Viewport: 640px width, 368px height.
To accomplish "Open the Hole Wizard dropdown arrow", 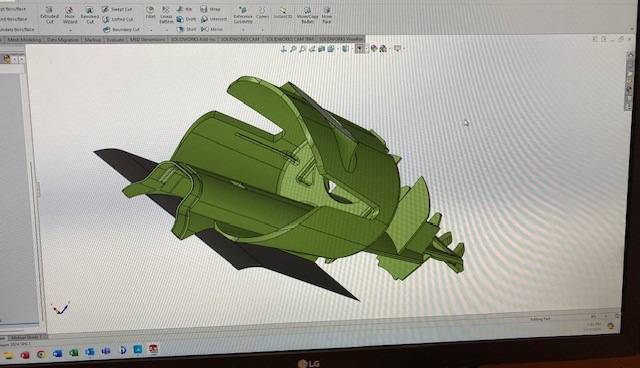I will pyautogui.click(x=70, y=30).
